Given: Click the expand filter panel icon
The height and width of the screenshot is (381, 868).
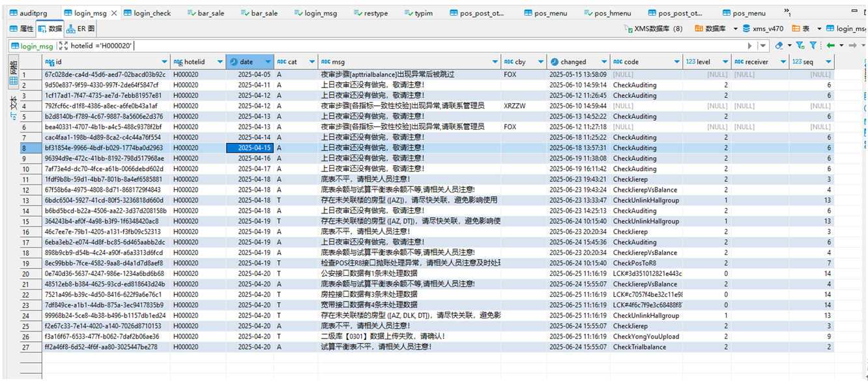Looking at the screenshot, I should tap(63, 46).
